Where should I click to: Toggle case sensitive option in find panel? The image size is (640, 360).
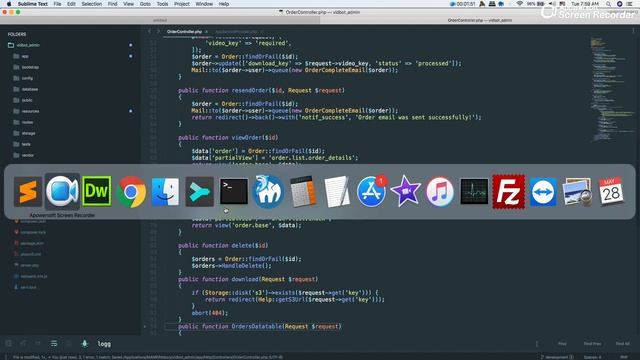23,344
